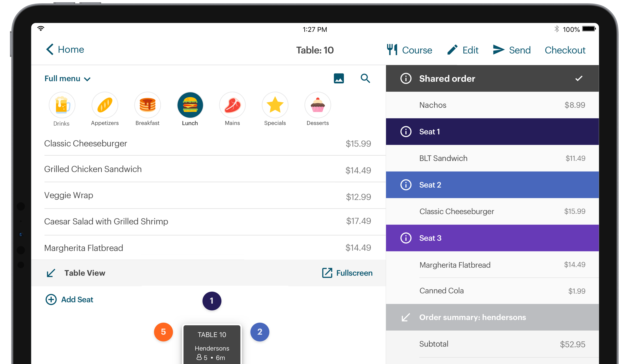The height and width of the screenshot is (364, 628).
Task: Open Seat 1 info icon
Action: [x=406, y=132]
